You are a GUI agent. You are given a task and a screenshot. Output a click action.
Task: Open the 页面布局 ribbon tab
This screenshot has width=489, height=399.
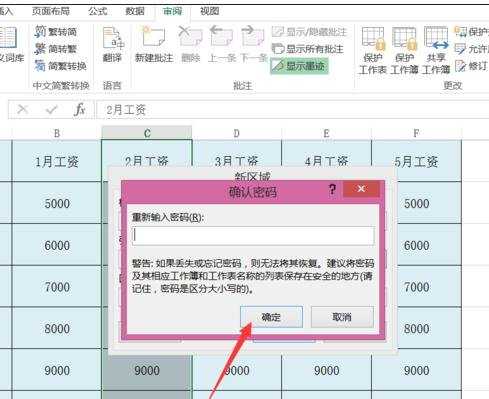click(x=51, y=11)
